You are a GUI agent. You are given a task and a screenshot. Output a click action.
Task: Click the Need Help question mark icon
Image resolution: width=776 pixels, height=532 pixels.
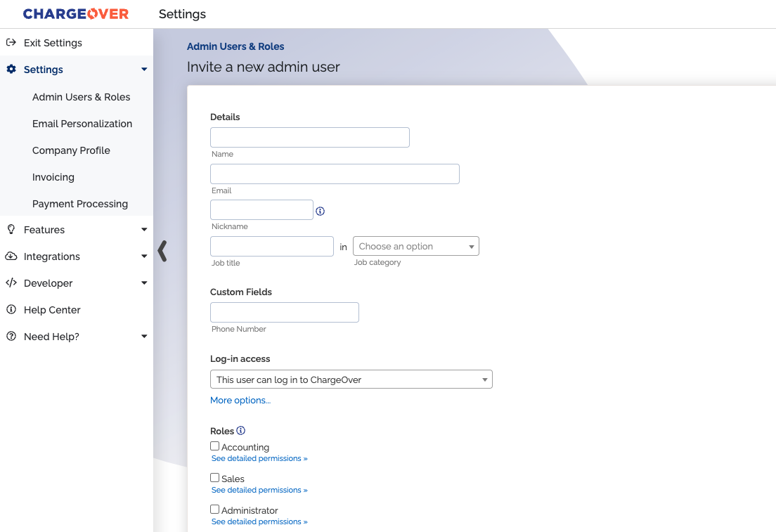(10, 336)
